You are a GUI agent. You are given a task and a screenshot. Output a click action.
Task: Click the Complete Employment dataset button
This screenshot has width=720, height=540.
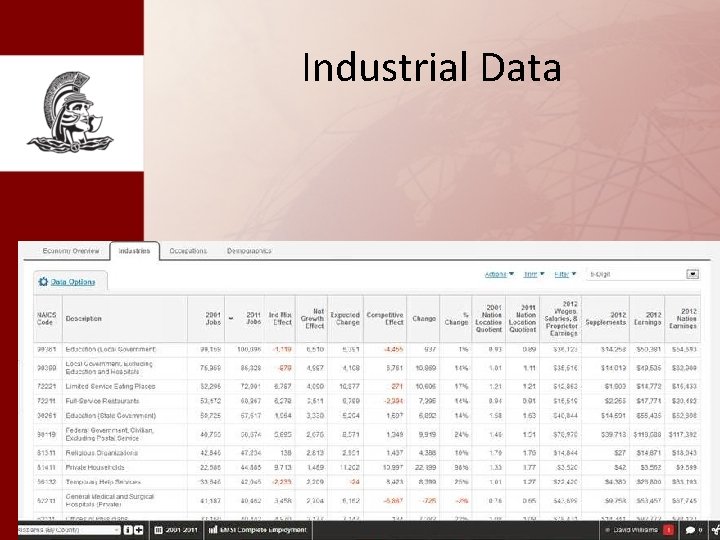coord(257,530)
